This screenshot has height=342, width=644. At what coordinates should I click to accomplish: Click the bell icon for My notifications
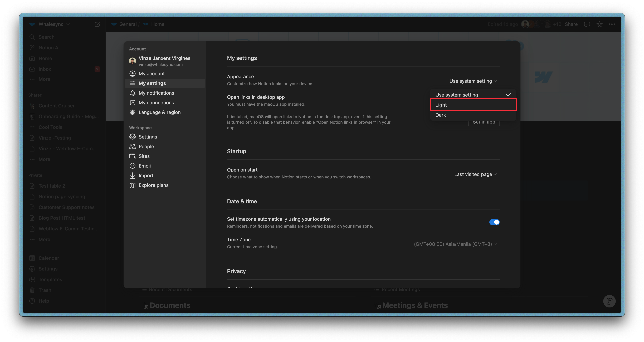133,93
